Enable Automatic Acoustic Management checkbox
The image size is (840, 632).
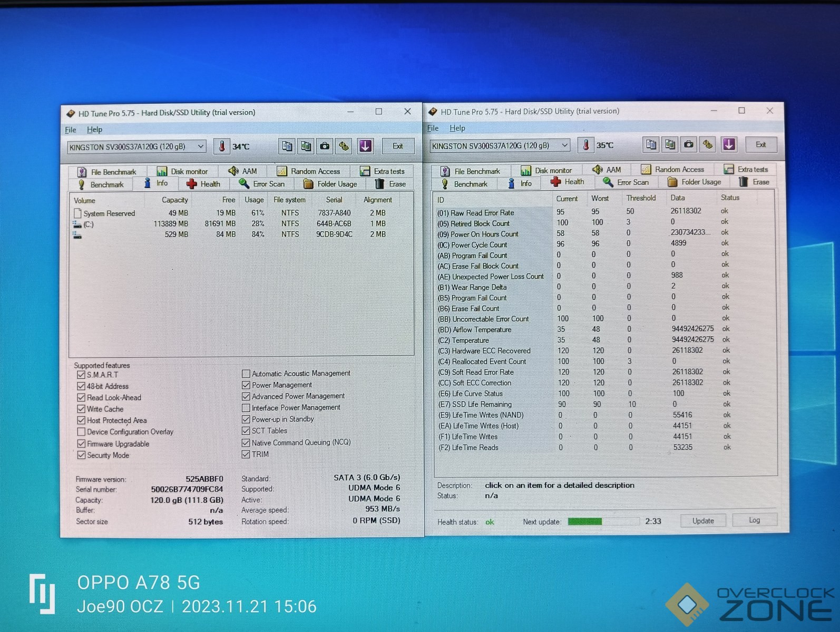tap(246, 373)
